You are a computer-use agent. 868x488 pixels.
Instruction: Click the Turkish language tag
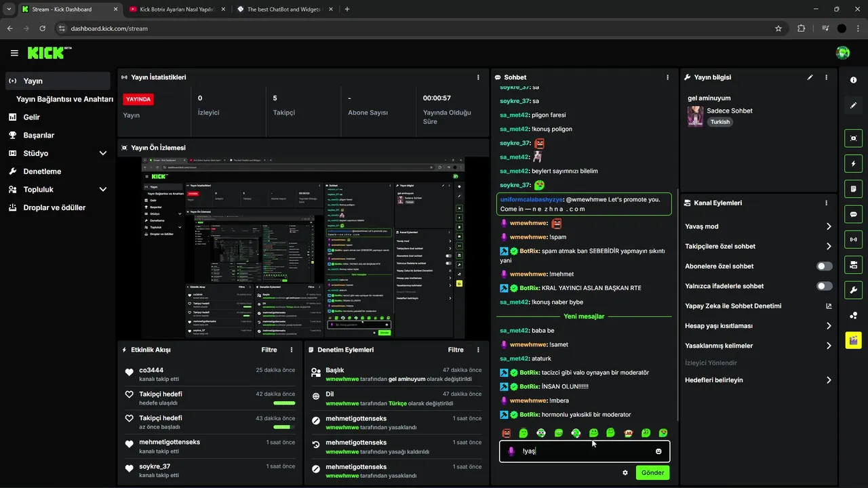[x=720, y=122]
